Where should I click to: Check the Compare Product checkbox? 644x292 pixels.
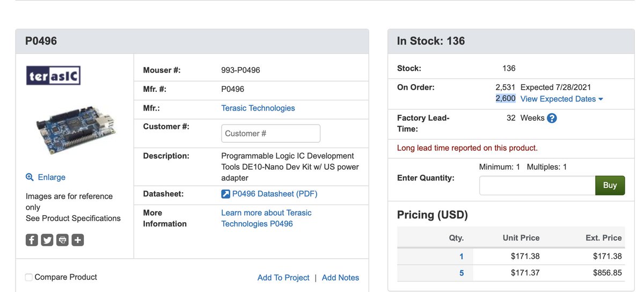29,277
